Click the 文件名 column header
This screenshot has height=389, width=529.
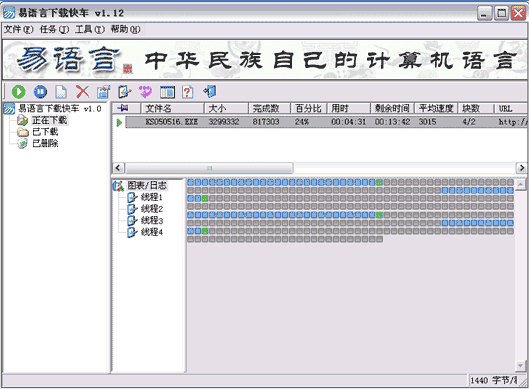tap(172, 108)
